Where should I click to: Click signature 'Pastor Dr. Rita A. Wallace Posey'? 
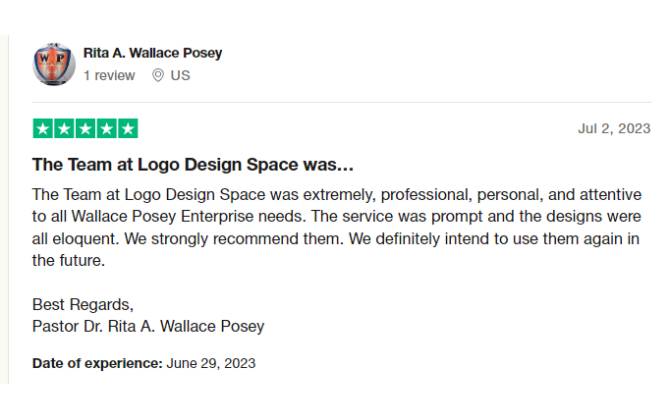click(x=148, y=327)
